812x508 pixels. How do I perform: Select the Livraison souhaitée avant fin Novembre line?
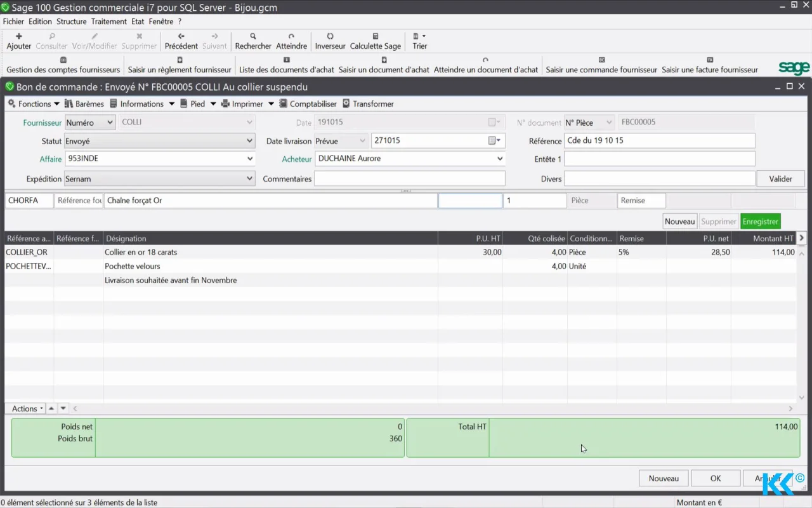click(400, 280)
